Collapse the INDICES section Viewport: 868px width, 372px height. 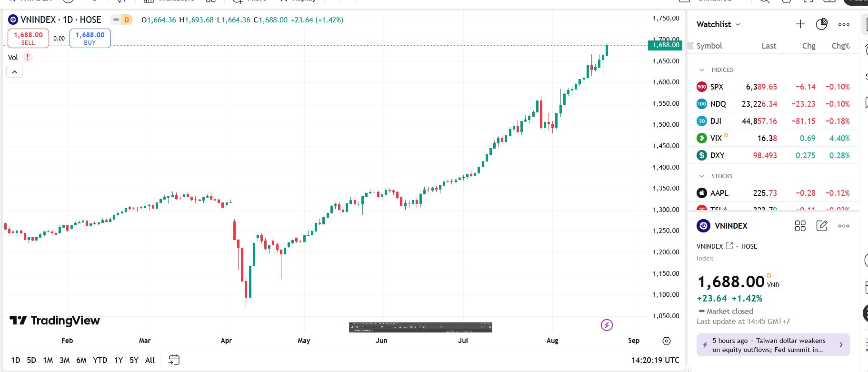pyautogui.click(x=701, y=70)
